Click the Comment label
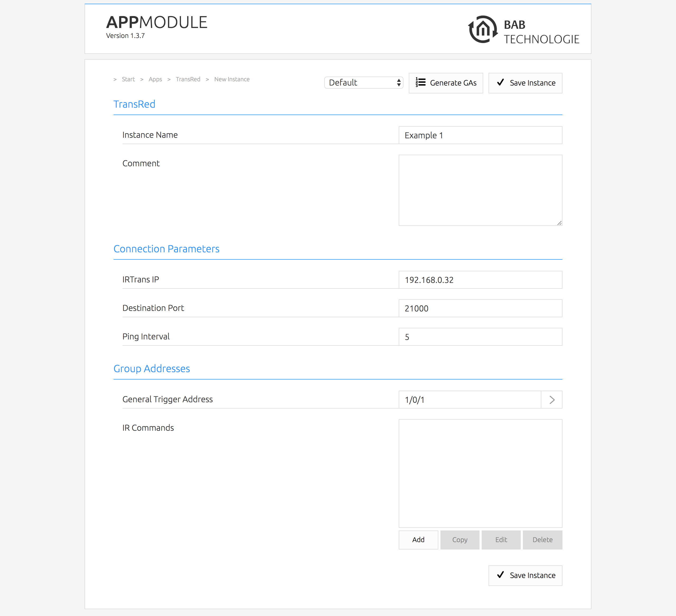Viewport: 676px width, 616px height. (x=141, y=163)
